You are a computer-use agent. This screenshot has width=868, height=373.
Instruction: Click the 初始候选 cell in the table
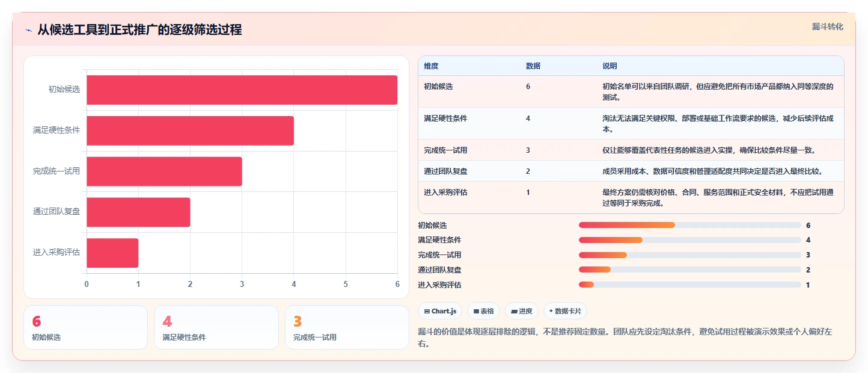pyautogui.click(x=438, y=86)
